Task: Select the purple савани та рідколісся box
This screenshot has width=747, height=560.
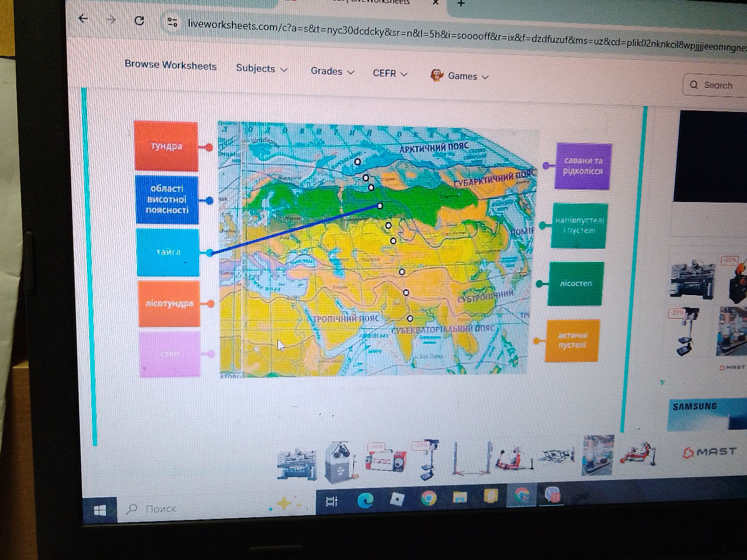Action: (x=583, y=166)
